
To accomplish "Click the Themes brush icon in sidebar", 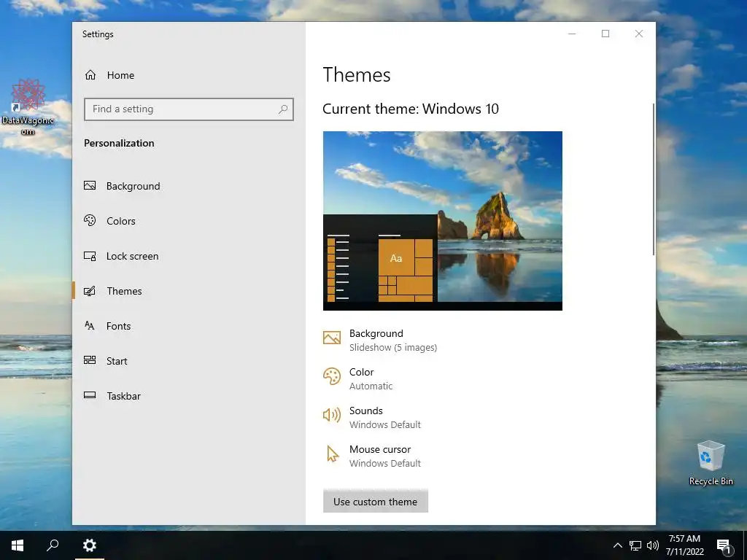I will click(x=90, y=290).
